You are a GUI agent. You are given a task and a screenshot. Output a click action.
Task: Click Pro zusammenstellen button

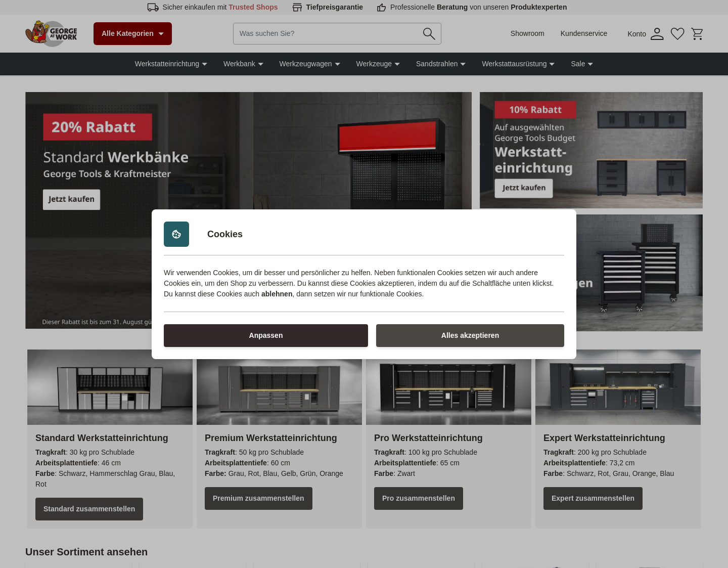419,498
